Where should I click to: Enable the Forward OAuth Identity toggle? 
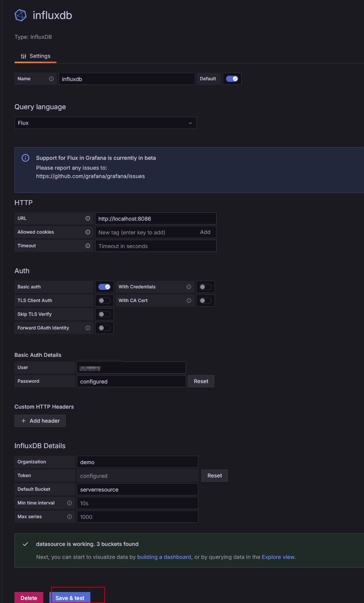click(x=104, y=328)
